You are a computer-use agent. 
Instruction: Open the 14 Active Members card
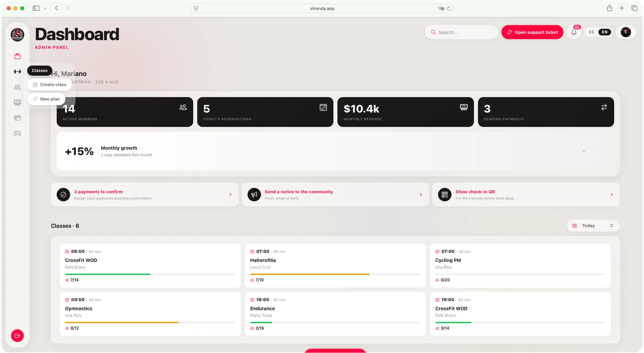point(125,112)
